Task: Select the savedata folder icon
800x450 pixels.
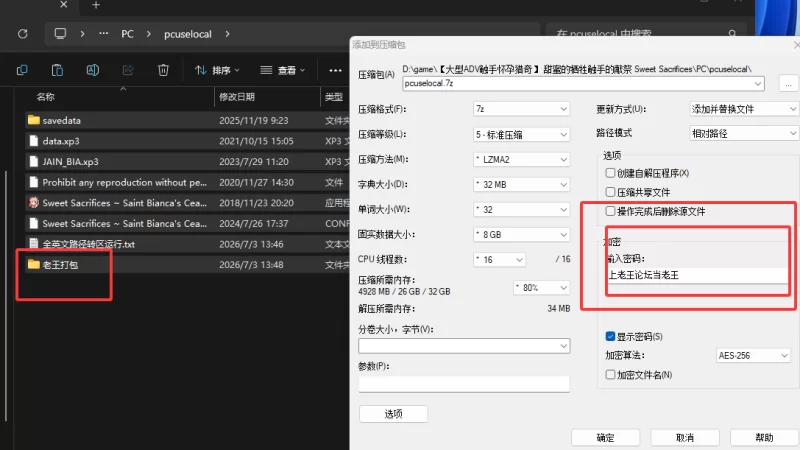Action: click(34, 120)
